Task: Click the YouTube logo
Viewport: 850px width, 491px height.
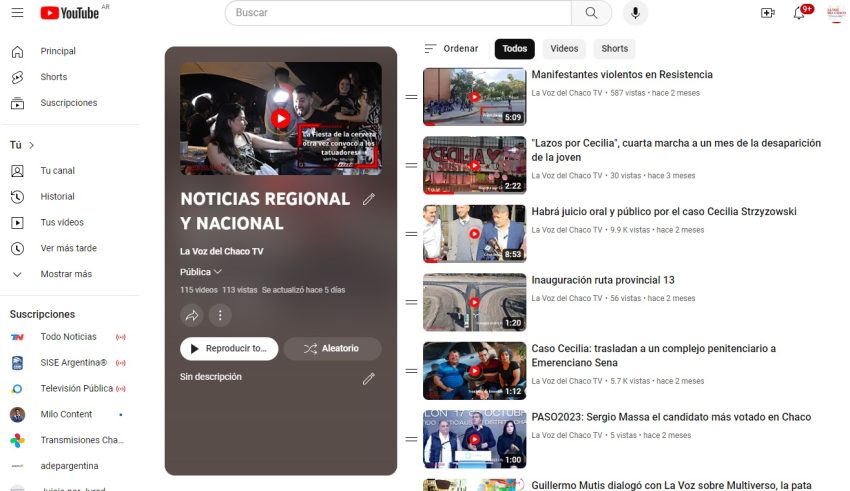Action: click(70, 12)
